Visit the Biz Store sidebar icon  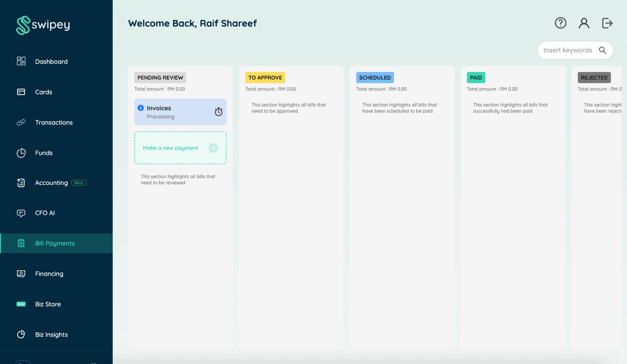21,304
